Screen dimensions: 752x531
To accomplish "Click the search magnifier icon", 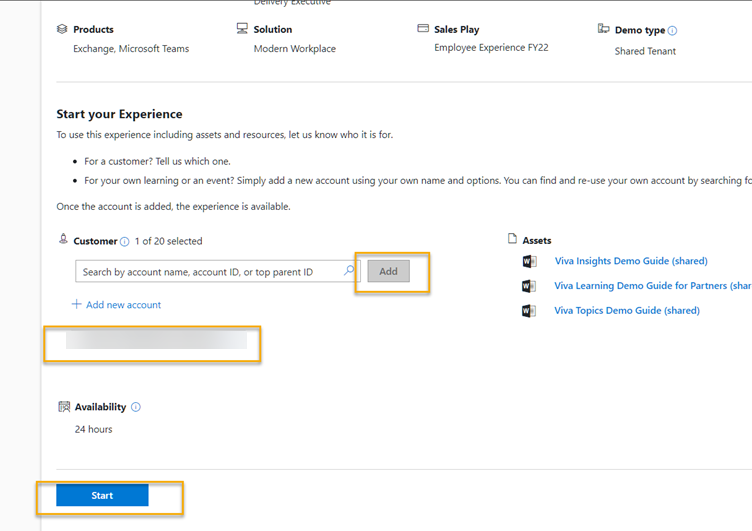I will (349, 271).
